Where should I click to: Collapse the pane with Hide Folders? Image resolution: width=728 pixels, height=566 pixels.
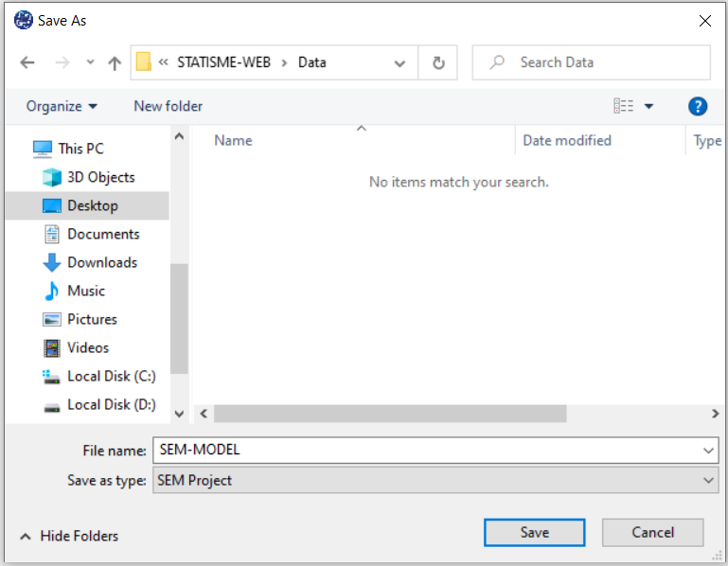point(69,536)
